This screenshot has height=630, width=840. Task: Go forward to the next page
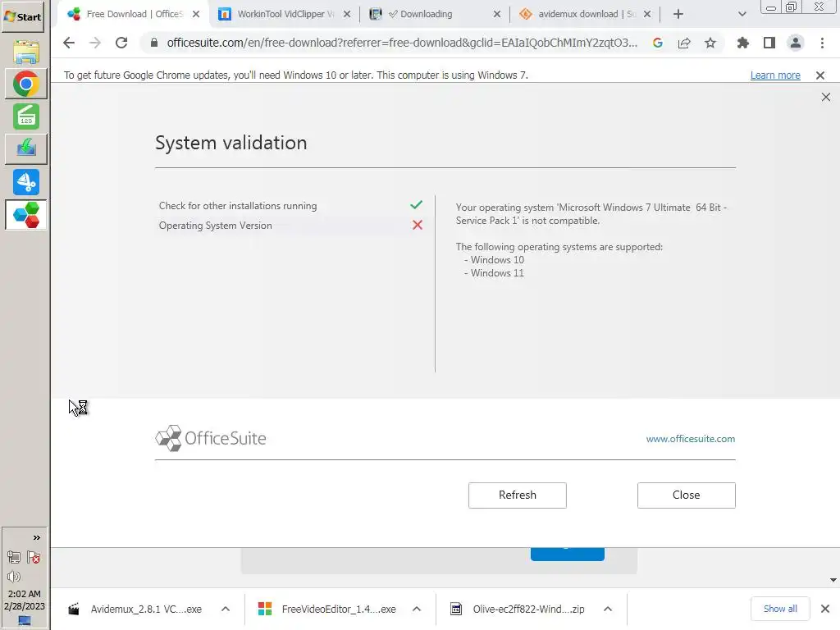coord(95,43)
